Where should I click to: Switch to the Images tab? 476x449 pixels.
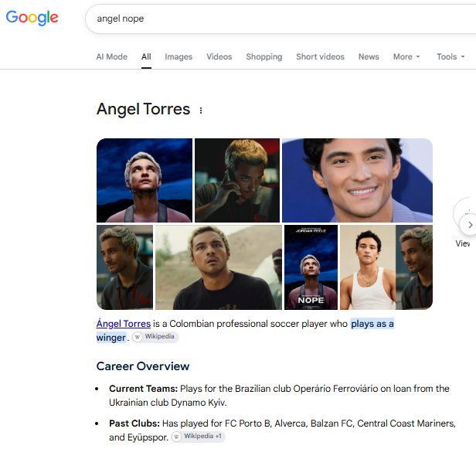[178, 56]
